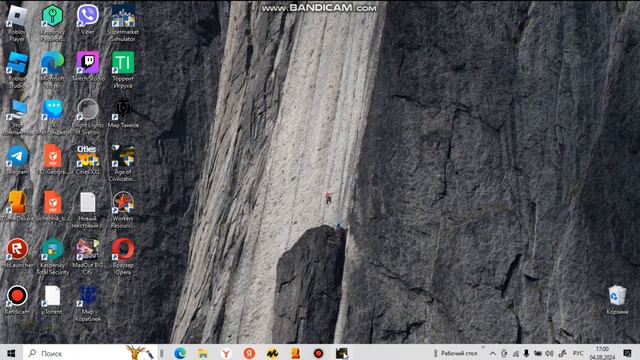Open the Windows Start menu
This screenshot has width=640, height=360.
(11, 353)
